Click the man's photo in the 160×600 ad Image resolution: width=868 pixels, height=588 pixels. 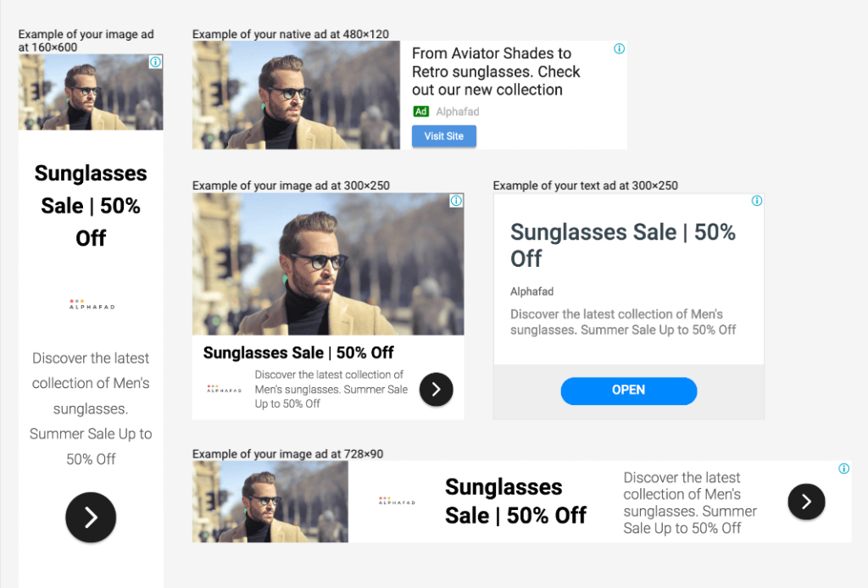91,92
